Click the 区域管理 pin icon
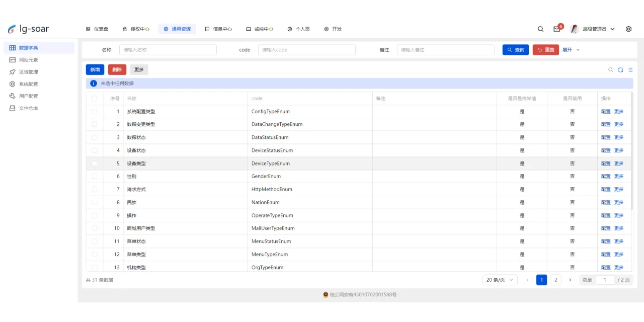The image size is (644, 322). point(13,72)
